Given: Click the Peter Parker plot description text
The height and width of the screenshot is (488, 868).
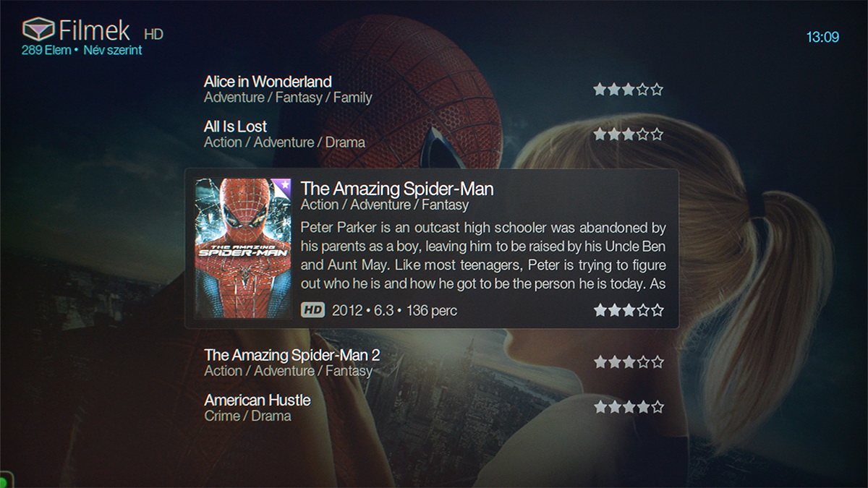Looking at the screenshot, I should click(483, 256).
